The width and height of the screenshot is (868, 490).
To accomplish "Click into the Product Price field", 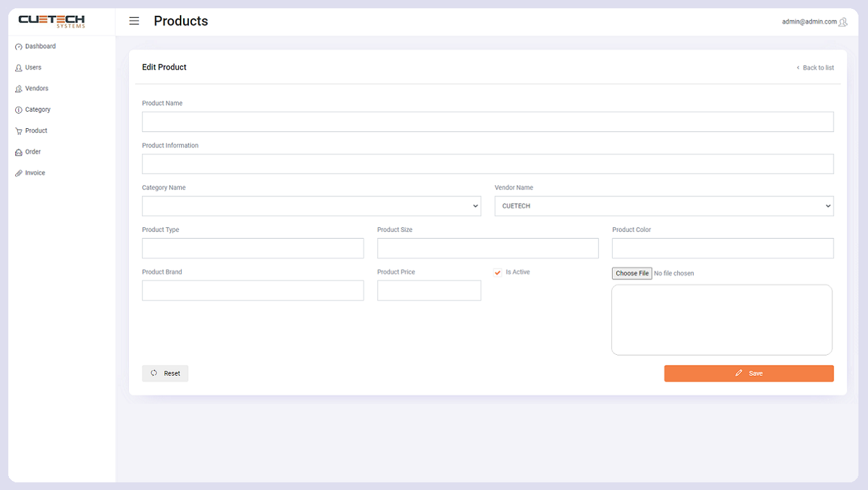I will (429, 290).
